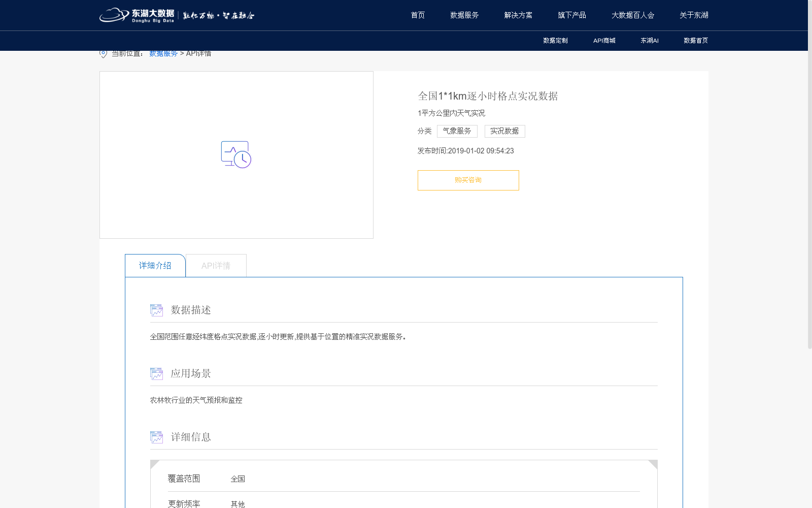The width and height of the screenshot is (812, 508).
Task: Click the subtitle 1平方公里内天气实况
Action: click(451, 113)
